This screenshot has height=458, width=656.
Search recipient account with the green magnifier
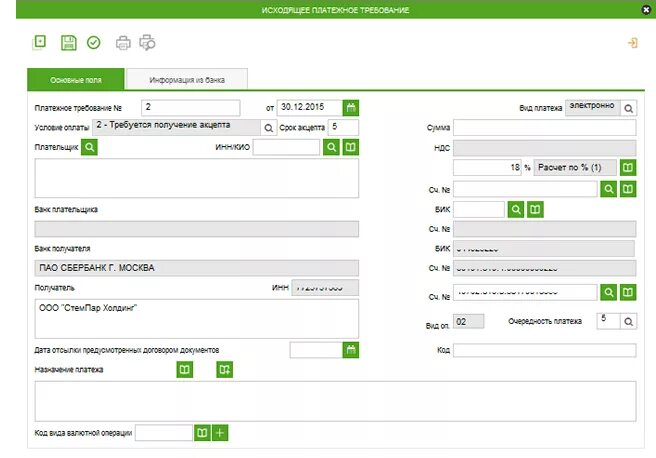[x=608, y=292]
